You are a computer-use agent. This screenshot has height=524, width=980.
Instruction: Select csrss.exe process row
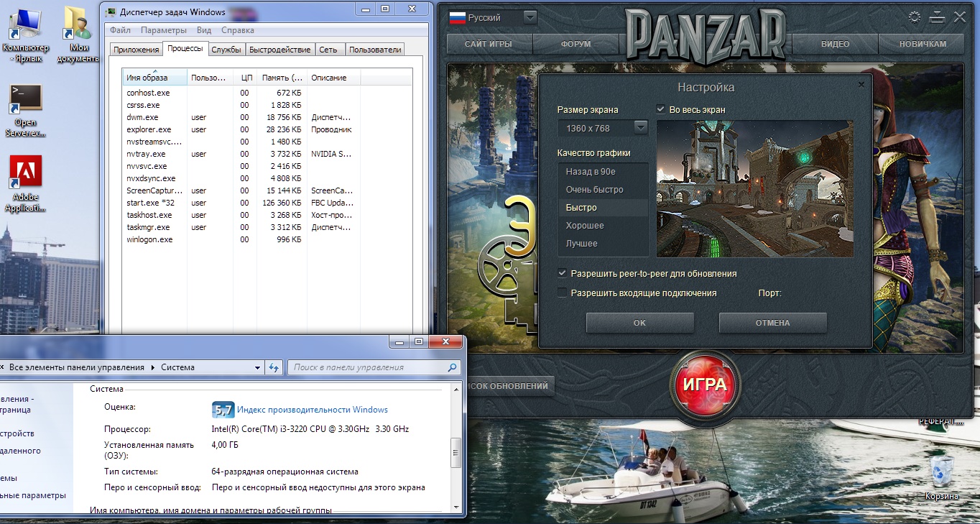coord(267,105)
